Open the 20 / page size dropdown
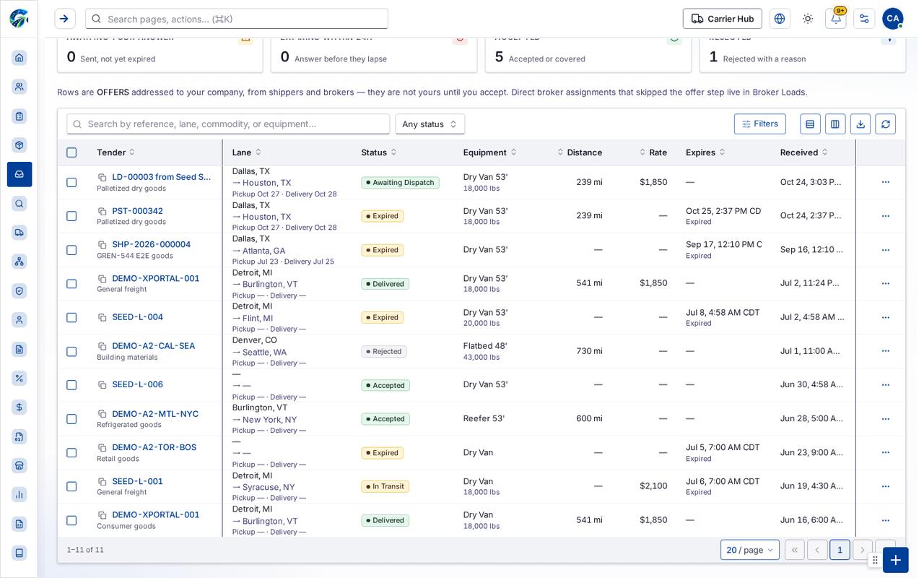Viewport: 924px width, 578px height. tap(750, 550)
